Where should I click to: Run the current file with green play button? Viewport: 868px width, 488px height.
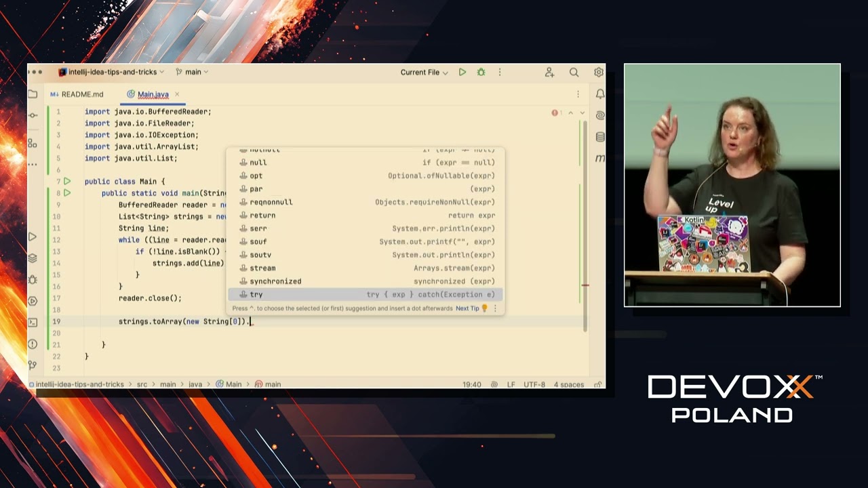click(x=462, y=73)
